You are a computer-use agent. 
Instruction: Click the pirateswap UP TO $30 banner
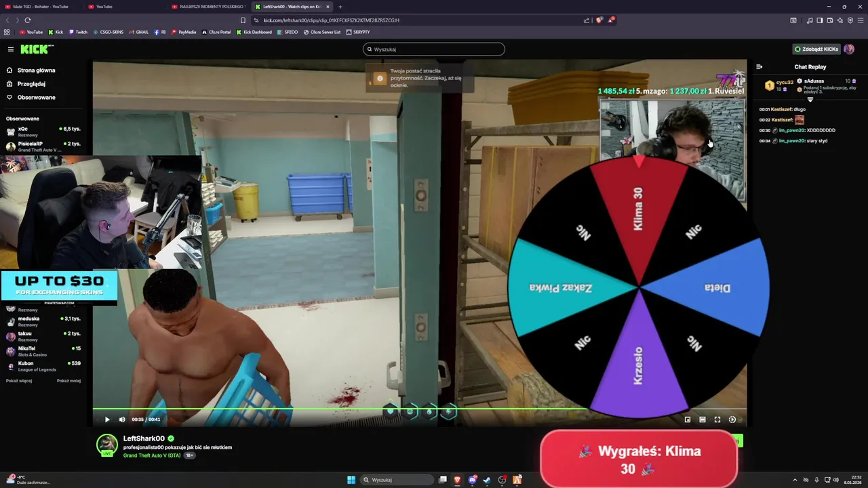click(59, 287)
